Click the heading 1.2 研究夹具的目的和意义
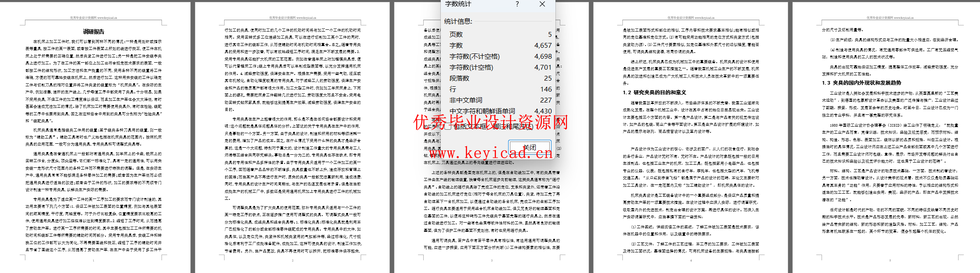 click(654, 92)
